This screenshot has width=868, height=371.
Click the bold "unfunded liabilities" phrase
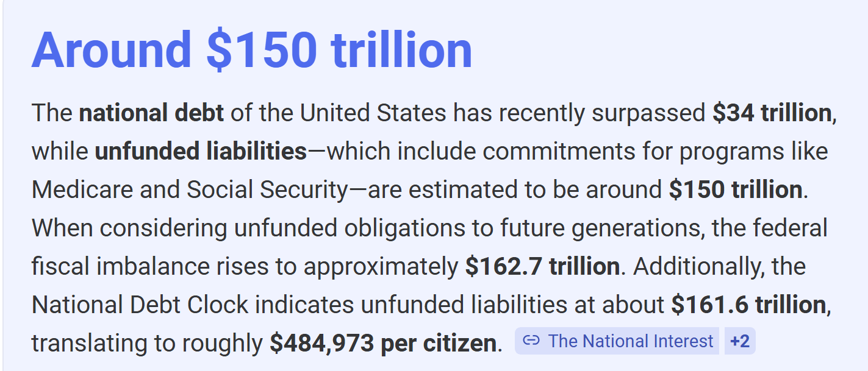[x=201, y=152]
